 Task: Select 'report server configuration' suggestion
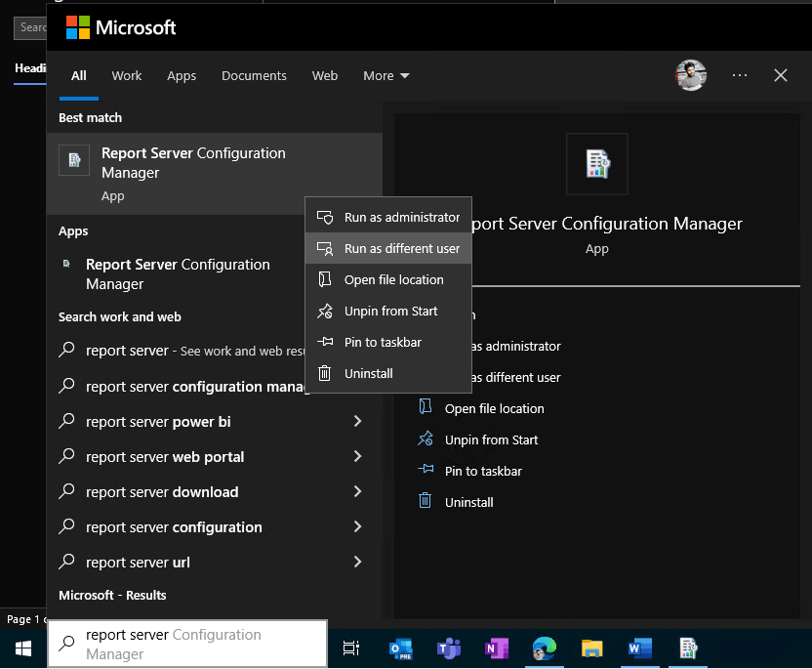pos(215,527)
